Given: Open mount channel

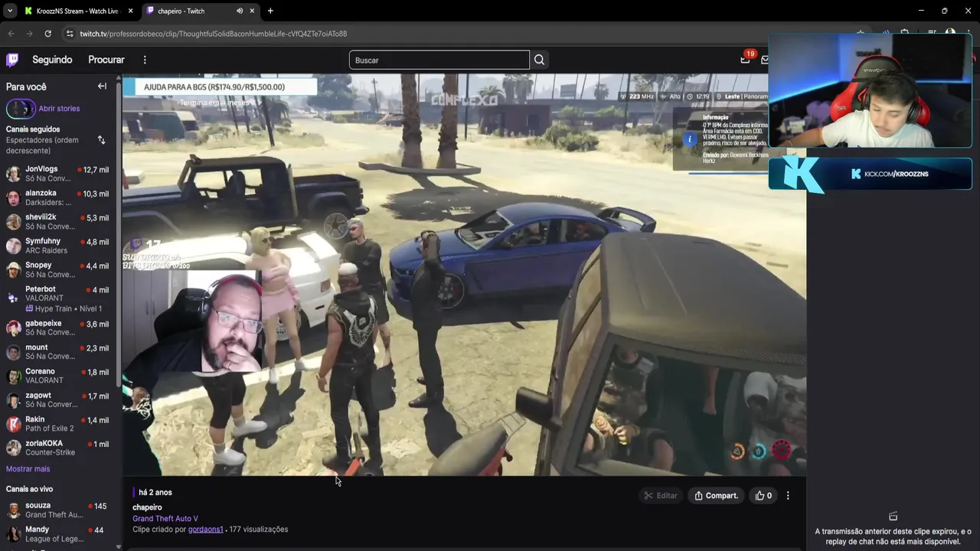Looking at the screenshot, I should pyautogui.click(x=59, y=351).
